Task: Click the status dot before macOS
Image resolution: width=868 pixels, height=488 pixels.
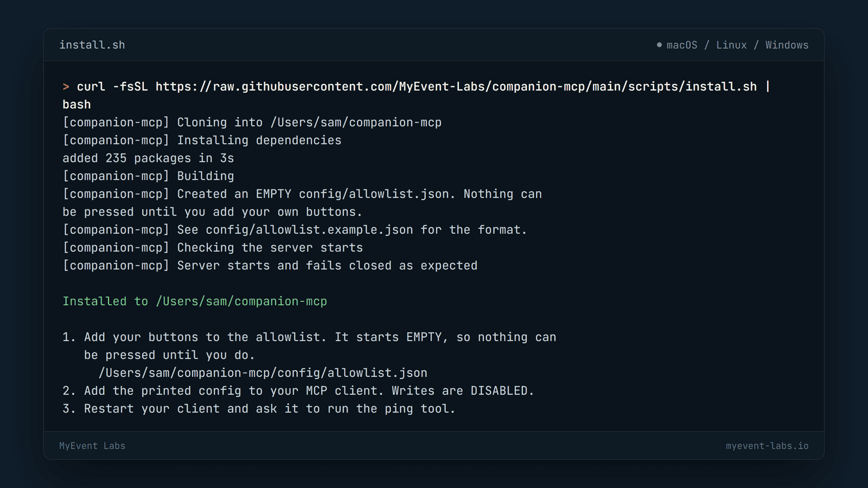Action: (659, 45)
